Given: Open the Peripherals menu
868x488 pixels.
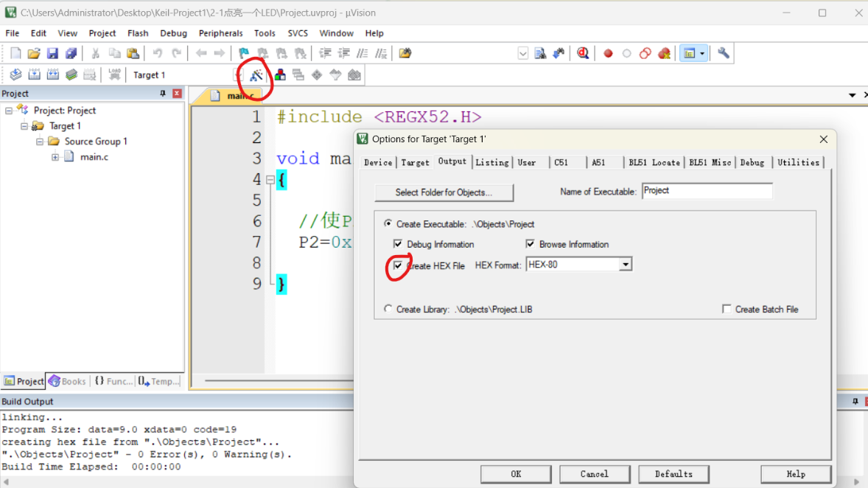Looking at the screenshot, I should click(220, 33).
